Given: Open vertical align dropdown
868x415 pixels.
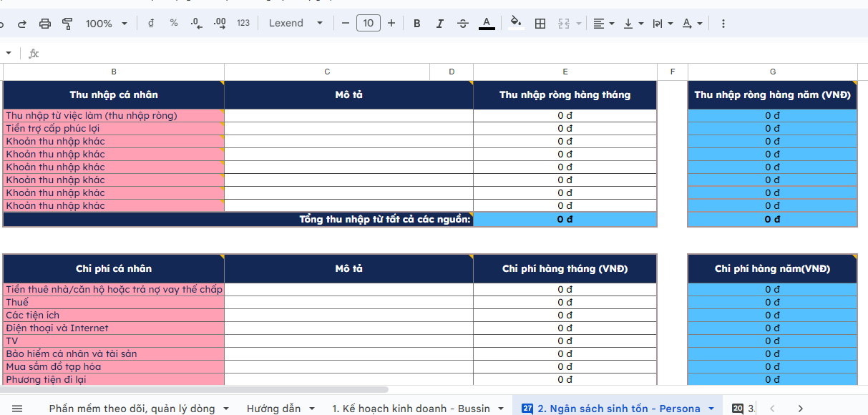Looking at the screenshot, I should (633, 24).
